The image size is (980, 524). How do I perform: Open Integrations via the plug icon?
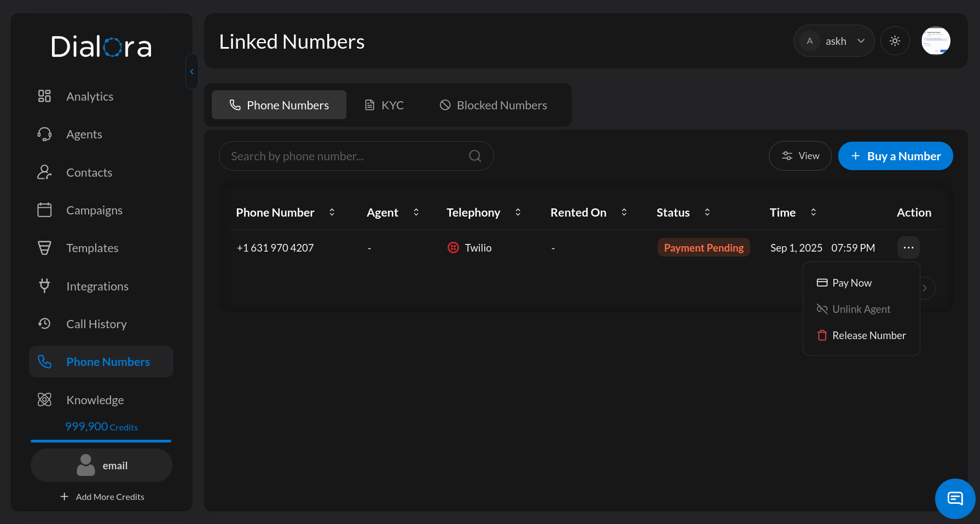coord(44,286)
